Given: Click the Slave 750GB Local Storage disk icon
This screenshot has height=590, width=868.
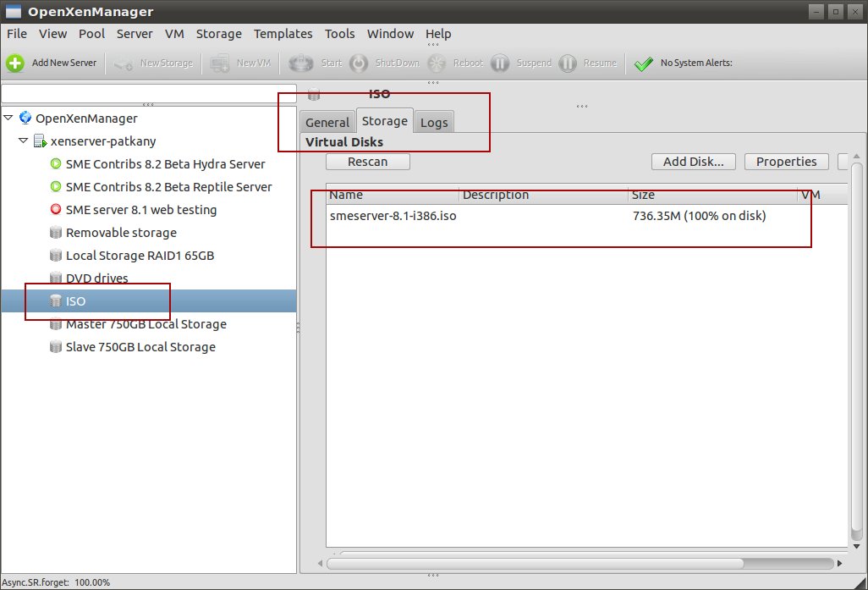Looking at the screenshot, I should (x=55, y=347).
